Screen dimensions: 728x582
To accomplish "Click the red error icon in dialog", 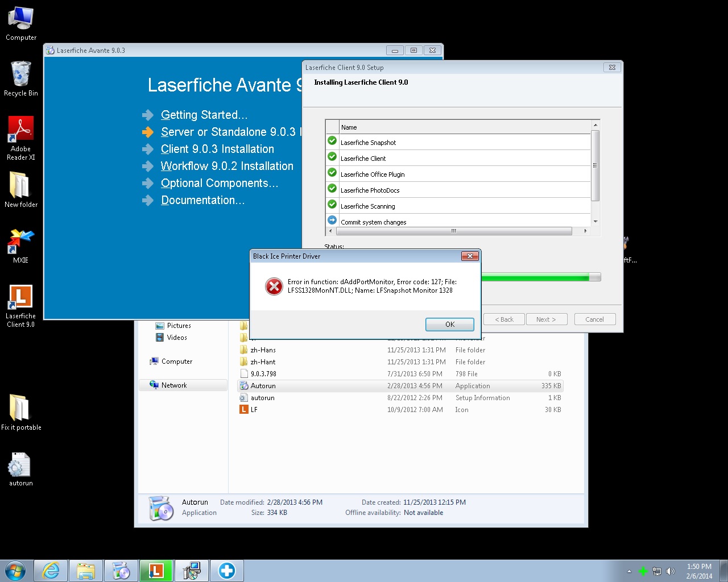I will pos(274,286).
